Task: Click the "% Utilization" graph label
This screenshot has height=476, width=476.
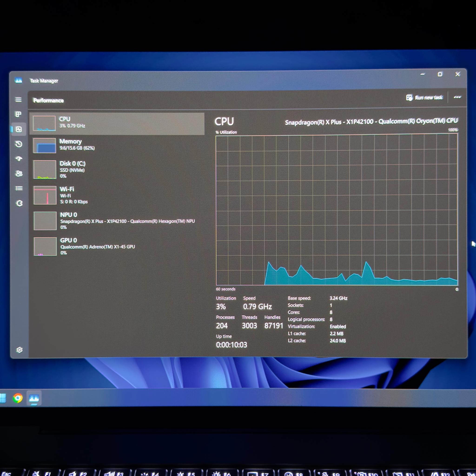Action: 226,132
